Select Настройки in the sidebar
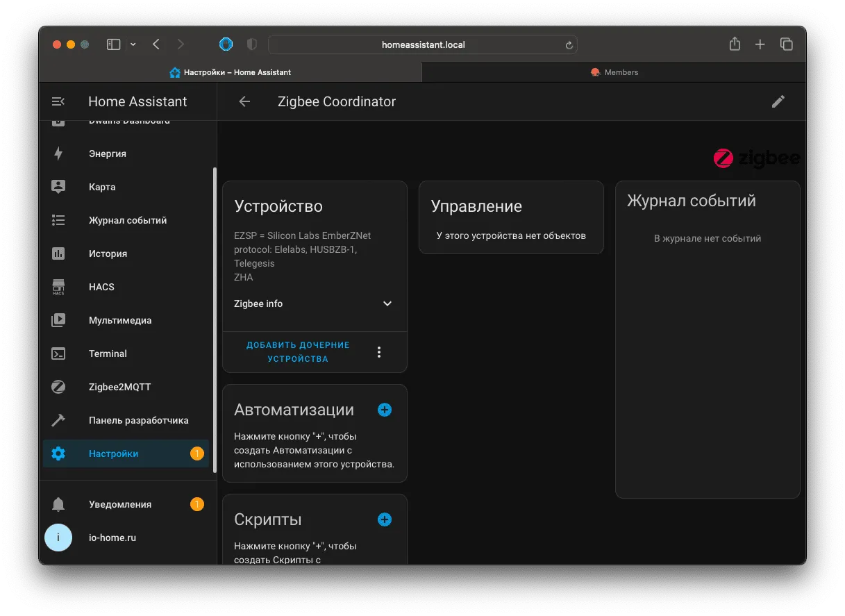Screen dimensions: 845x616 126,453
